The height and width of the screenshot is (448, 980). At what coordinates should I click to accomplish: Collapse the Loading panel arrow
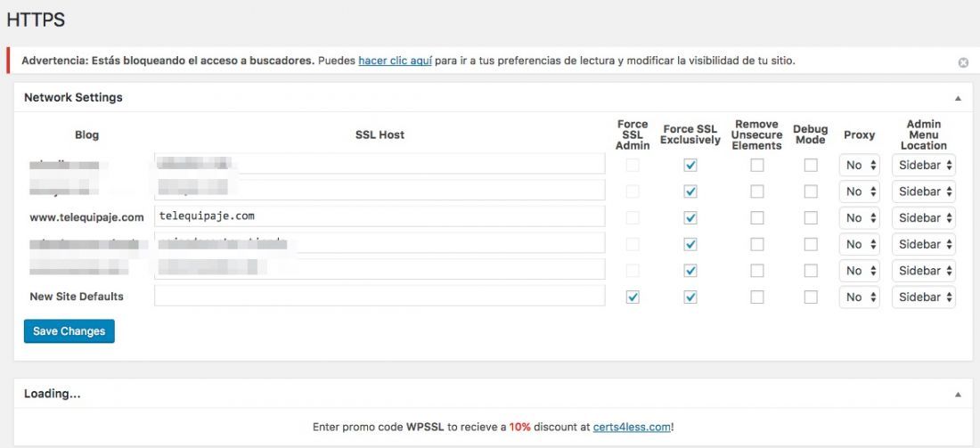tap(958, 395)
